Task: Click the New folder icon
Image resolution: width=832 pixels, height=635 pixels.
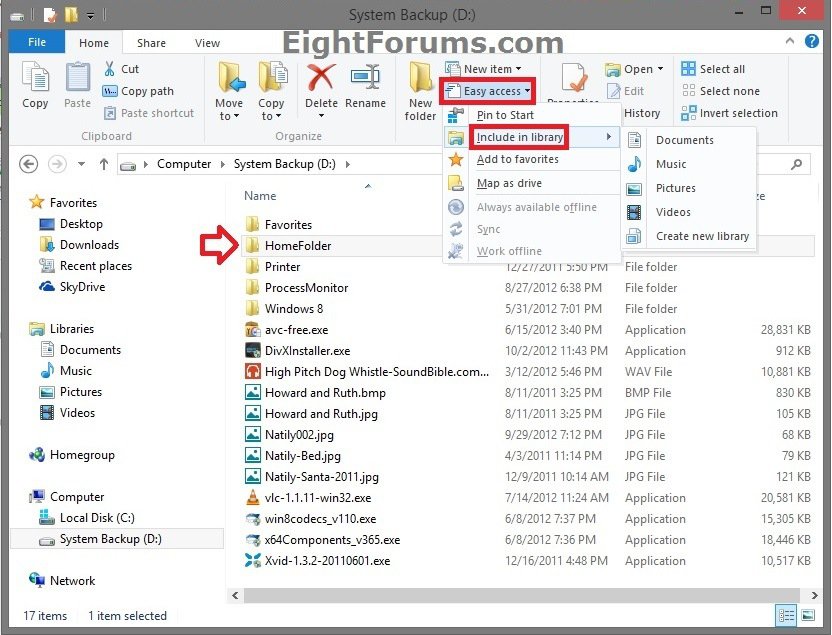Action: (x=420, y=78)
